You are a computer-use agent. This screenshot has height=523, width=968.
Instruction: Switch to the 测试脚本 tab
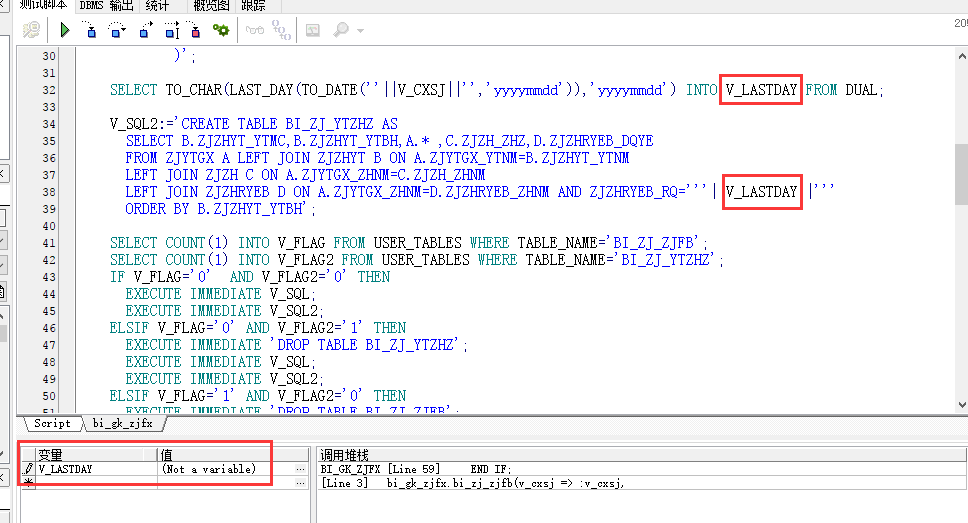(43, 5)
